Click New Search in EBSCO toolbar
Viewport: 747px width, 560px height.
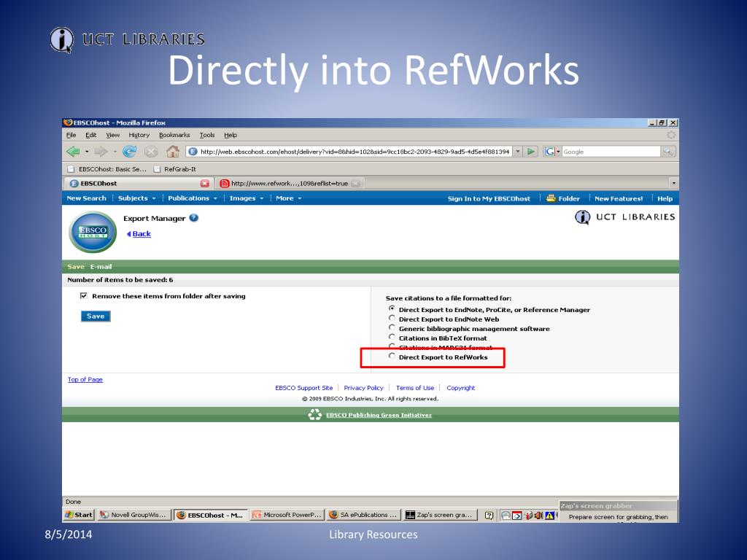[86, 198]
